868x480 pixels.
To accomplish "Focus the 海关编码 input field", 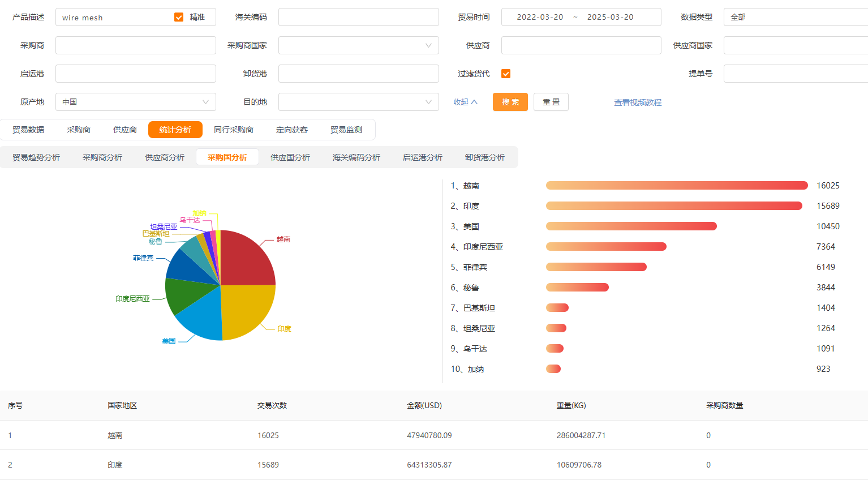I will click(358, 17).
